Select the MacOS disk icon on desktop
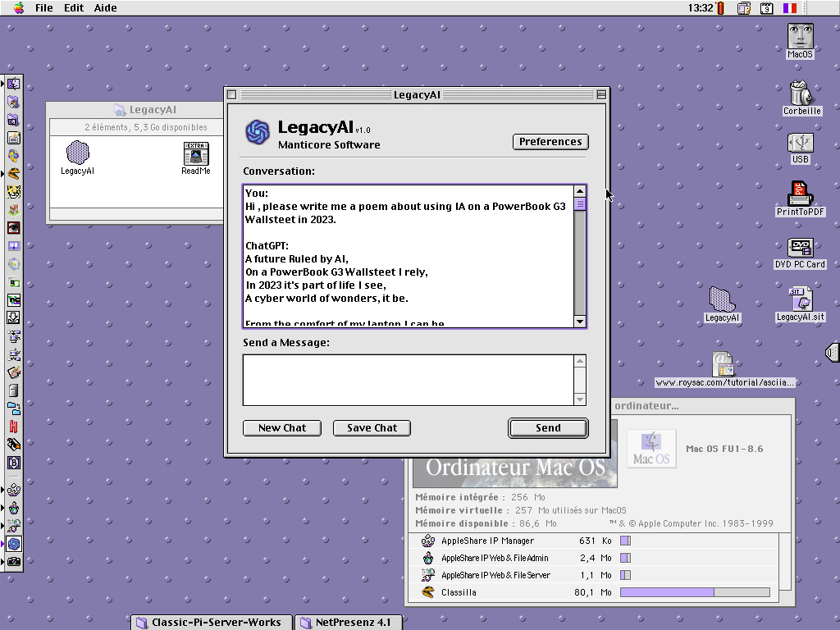Image resolution: width=840 pixels, height=630 pixels. tap(800, 36)
